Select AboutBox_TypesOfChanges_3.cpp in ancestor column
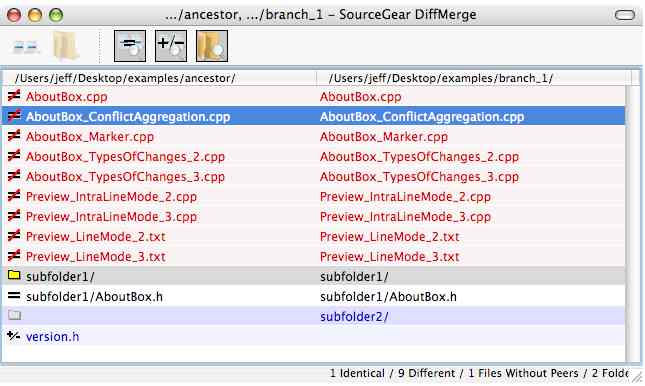Image resolution: width=645 pixels, height=386 pixels. pos(125,177)
